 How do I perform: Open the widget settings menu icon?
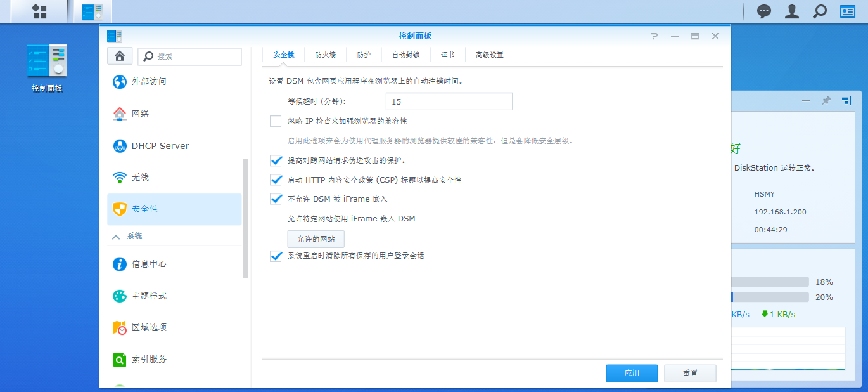click(846, 101)
